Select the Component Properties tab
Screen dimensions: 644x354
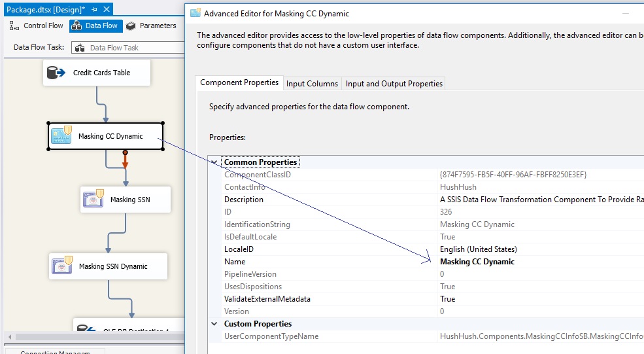point(239,82)
